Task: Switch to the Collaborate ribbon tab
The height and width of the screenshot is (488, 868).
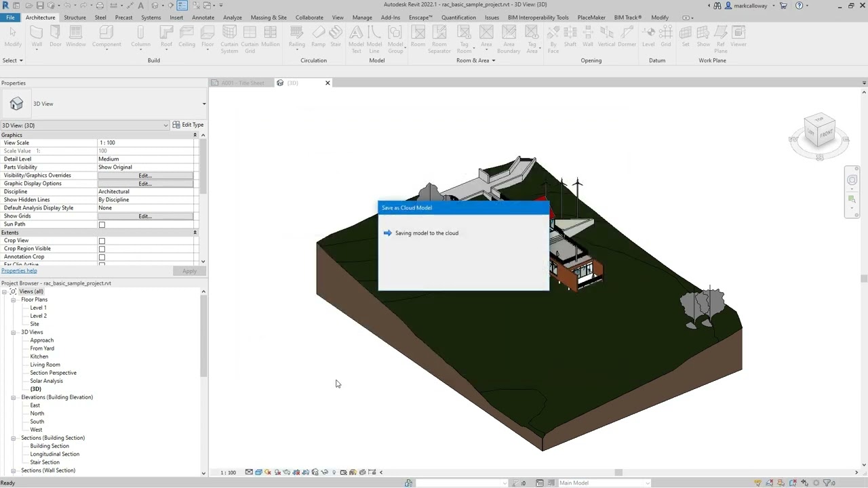Action: pos(309,18)
